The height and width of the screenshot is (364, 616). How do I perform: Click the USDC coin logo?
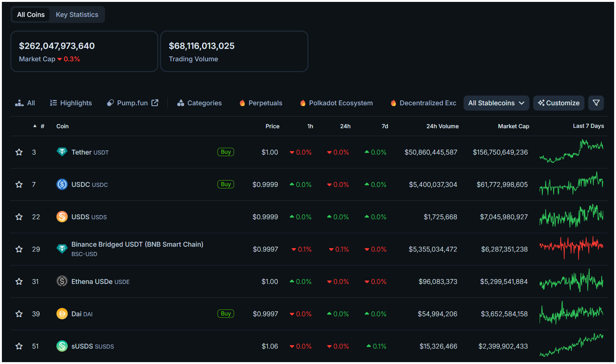point(62,184)
